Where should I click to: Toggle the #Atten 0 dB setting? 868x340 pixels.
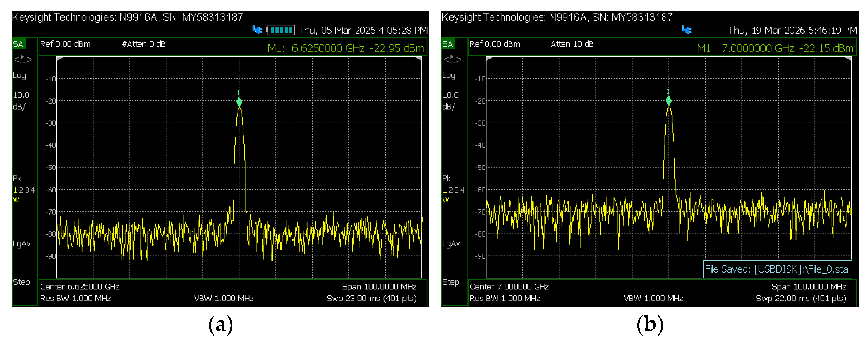[143, 44]
